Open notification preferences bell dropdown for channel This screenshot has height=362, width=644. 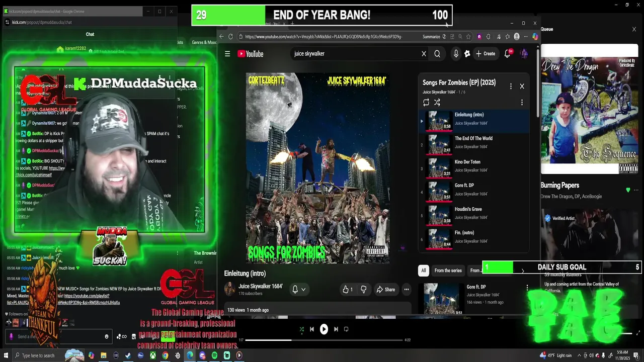299,289
